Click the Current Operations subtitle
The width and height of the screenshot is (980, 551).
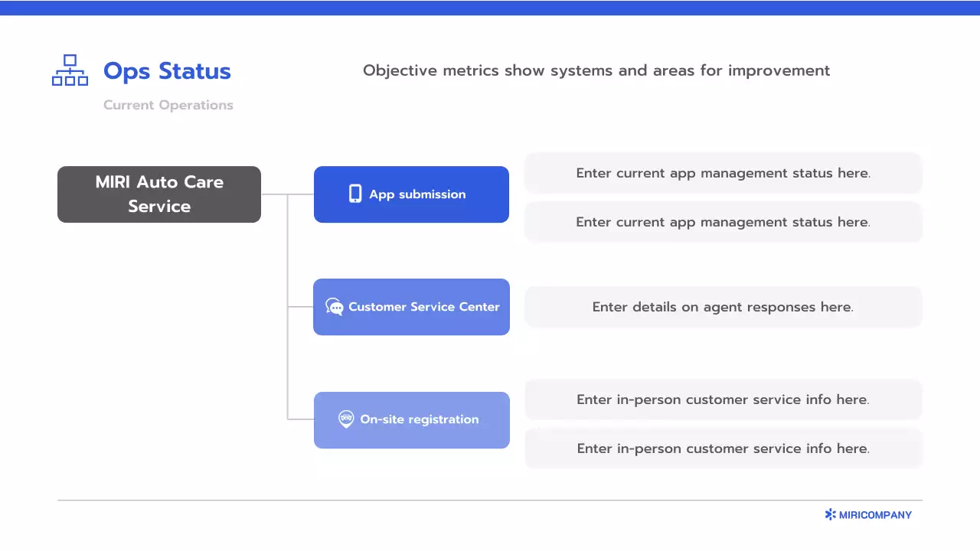point(168,106)
